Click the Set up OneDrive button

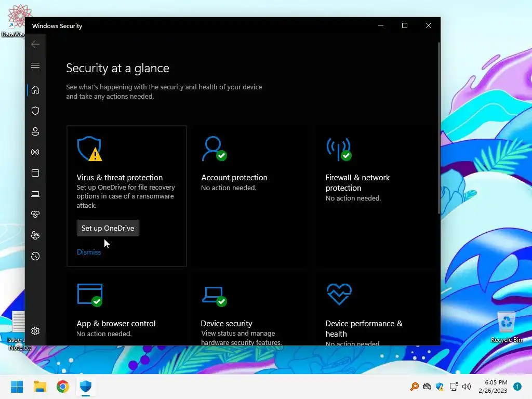[x=108, y=228]
